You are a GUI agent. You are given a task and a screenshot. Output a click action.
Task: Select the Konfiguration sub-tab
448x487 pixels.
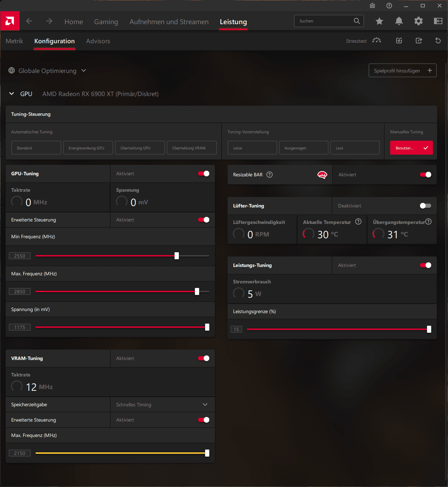pos(54,41)
